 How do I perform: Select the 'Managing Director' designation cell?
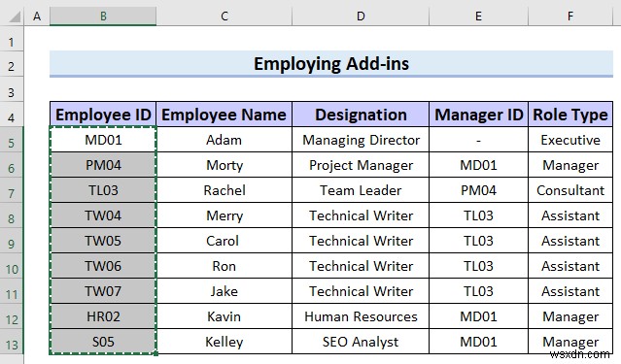tap(361, 140)
